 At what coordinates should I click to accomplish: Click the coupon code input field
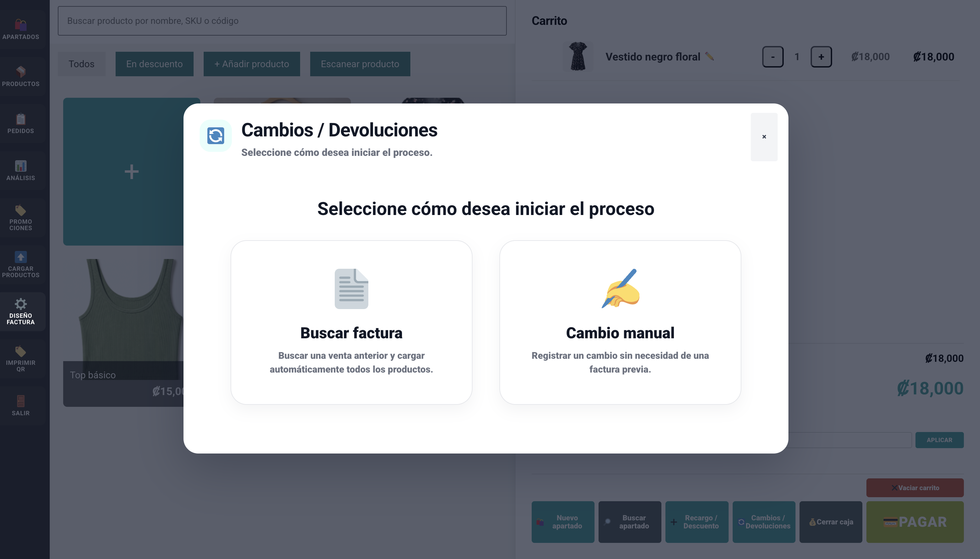[x=850, y=440]
